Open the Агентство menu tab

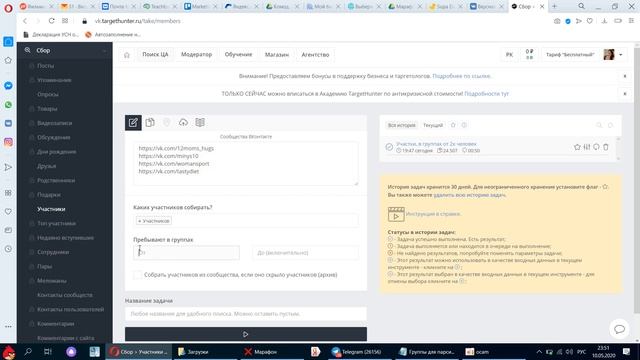pyautogui.click(x=315, y=54)
